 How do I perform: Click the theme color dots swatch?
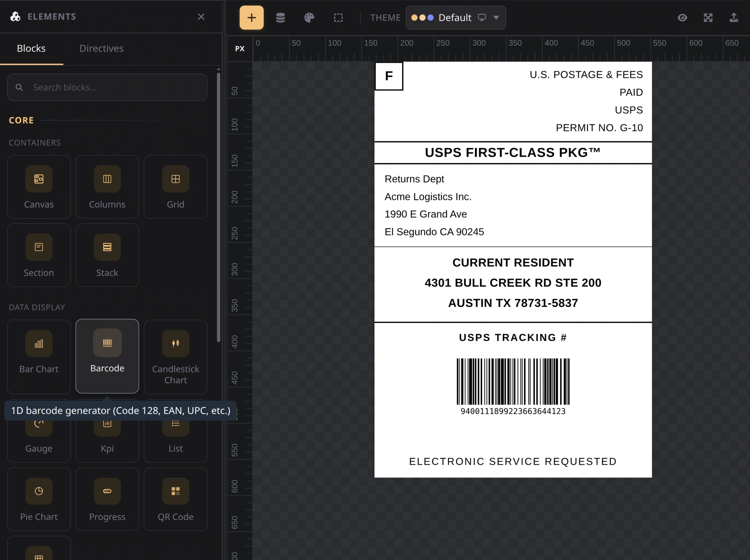422,18
